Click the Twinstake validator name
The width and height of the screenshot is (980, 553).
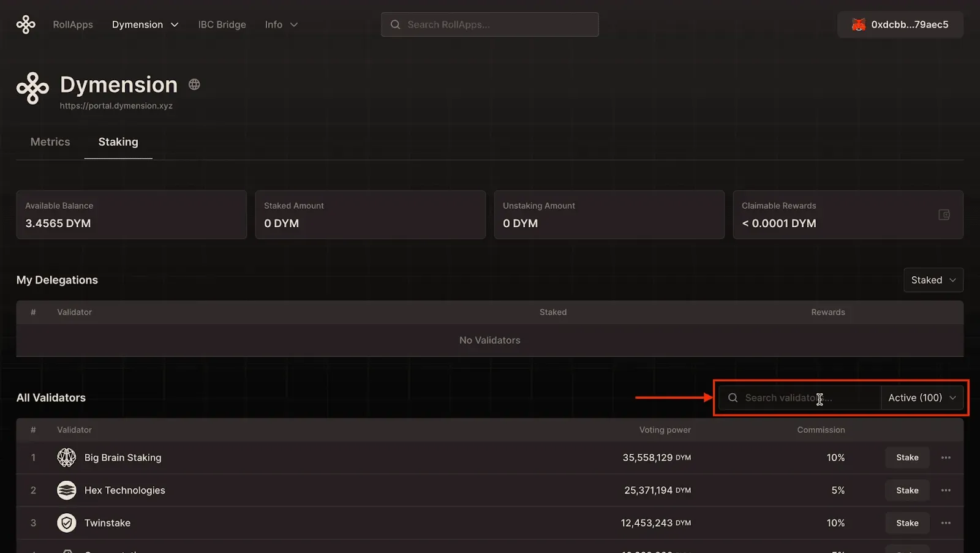pos(107,523)
